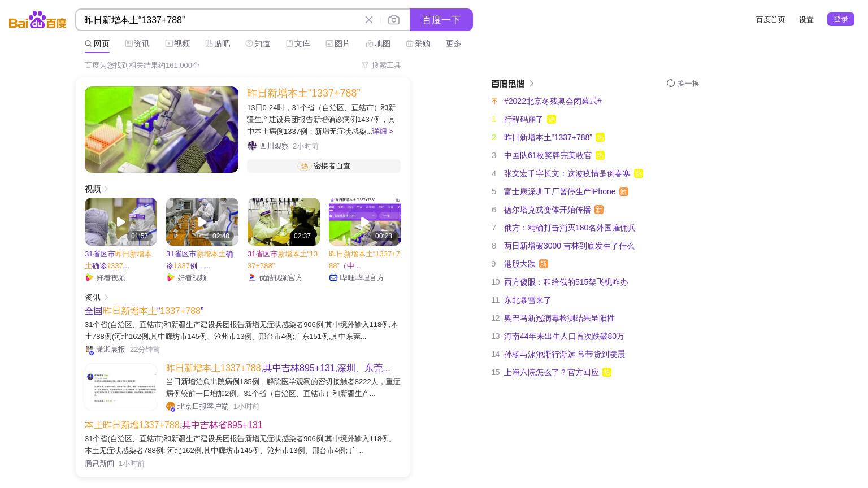Click the 热 badge beside 上海六院怎么了
This screenshot has height=488, width=868.
pyautogui.click(x=607, y=372)
